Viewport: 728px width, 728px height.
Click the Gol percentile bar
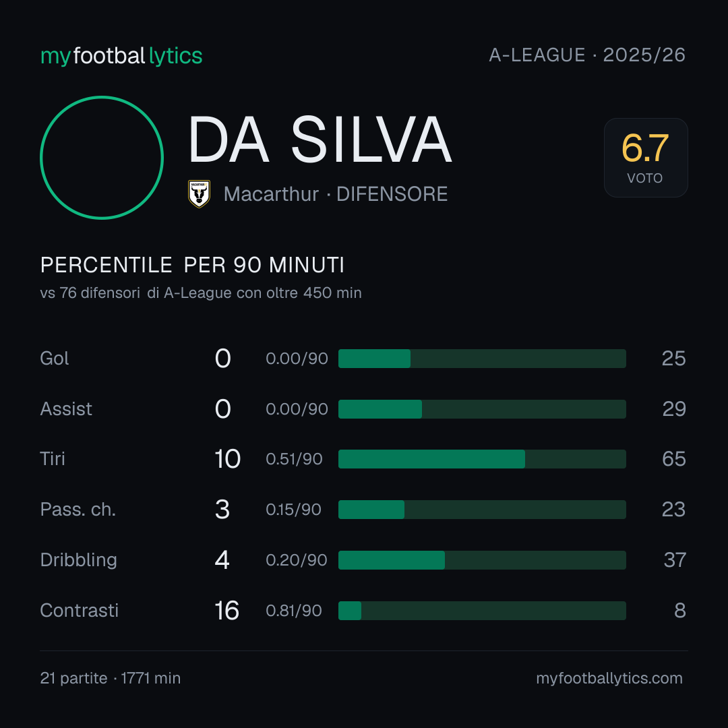pyautogui.click(x=482, y=359)
